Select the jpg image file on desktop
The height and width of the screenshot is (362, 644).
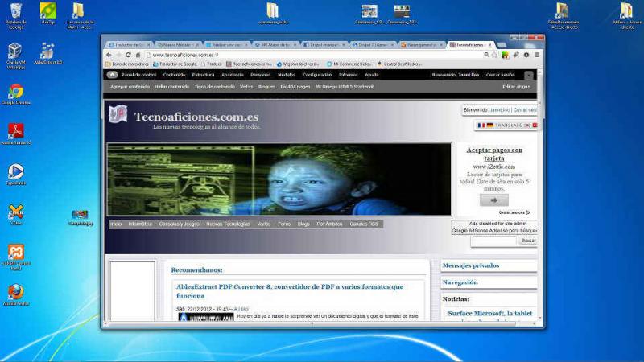point(80,217)
